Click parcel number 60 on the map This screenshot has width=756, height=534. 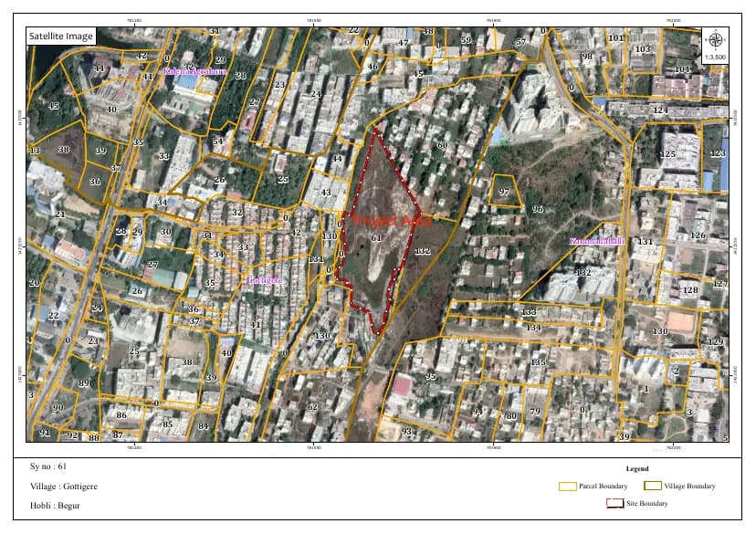442,145
